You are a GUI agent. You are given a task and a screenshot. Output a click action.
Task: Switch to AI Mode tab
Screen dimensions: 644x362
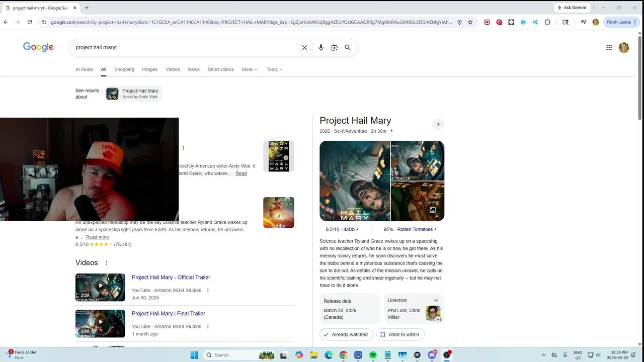coord(84,69)
